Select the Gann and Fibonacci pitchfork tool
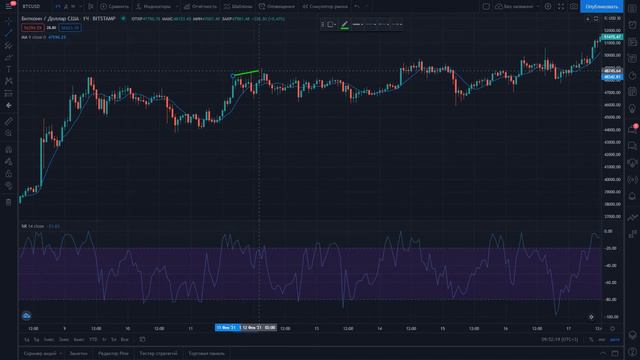Viewport: 640px width, 360px height. click(9, 45)
